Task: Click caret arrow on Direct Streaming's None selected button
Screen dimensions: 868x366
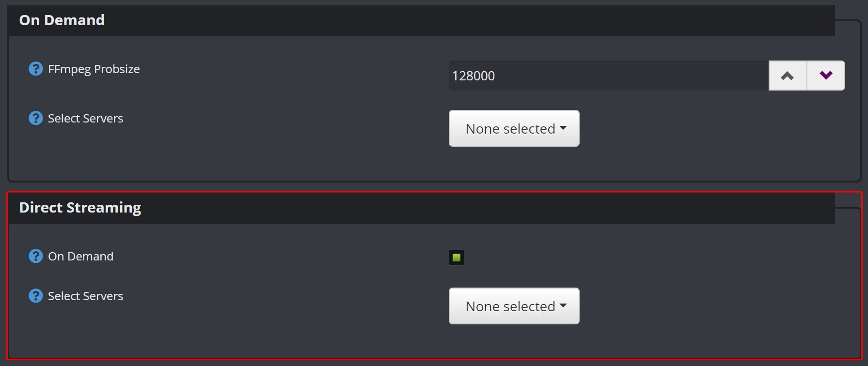Action: pos(563,306)
